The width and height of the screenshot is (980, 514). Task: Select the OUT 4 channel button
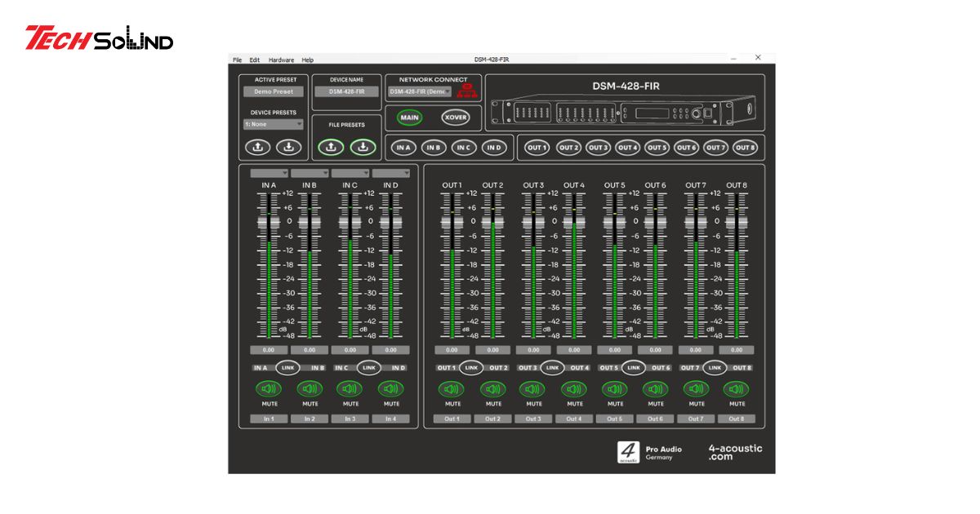[x=627, y=148]
